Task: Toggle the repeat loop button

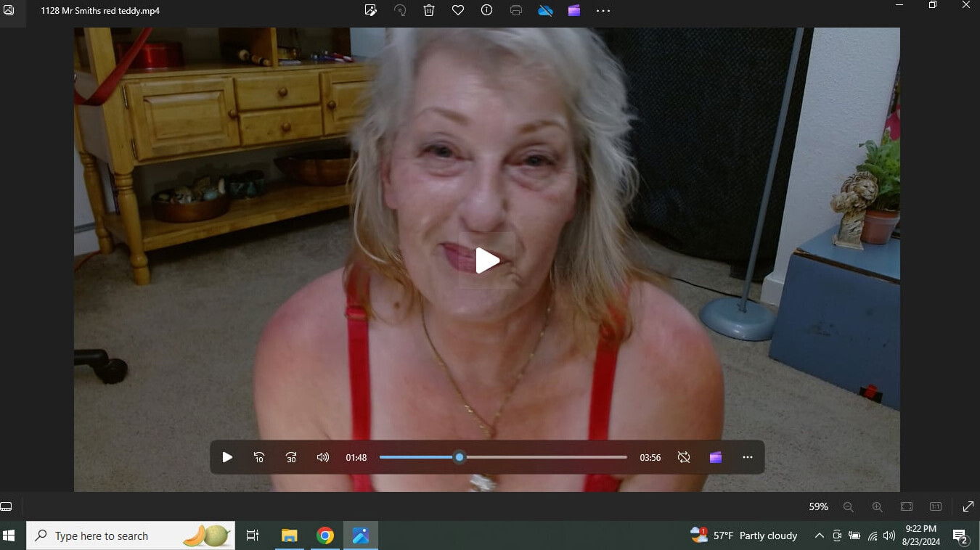Action: pyautogui.click(x=684, y=457)
